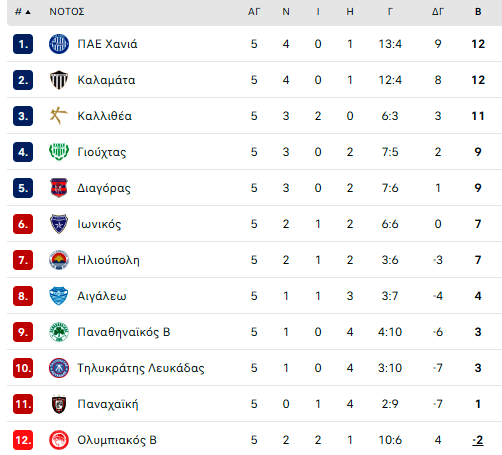Click the blue rank 1 badge
Image resolution: width=502 pixels, height=455 pixels.
[23, 44]
